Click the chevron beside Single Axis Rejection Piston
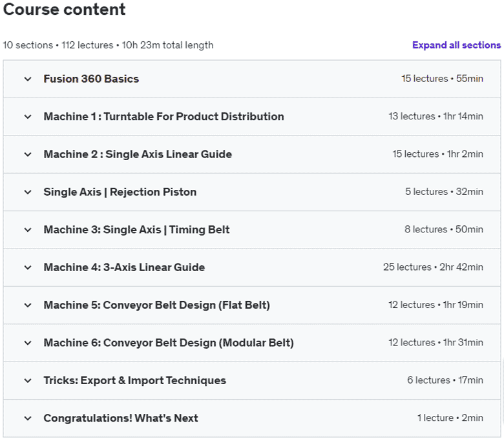The image size is (504, 441). (27, 192)
